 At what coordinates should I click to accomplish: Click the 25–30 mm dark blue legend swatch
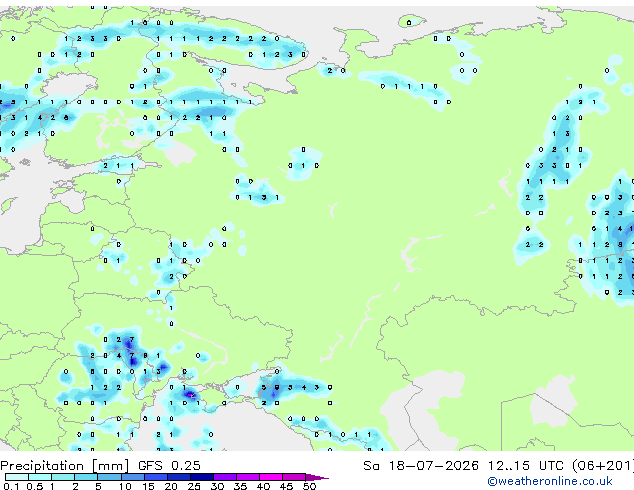pyautogui.click(x=201, y=477)
